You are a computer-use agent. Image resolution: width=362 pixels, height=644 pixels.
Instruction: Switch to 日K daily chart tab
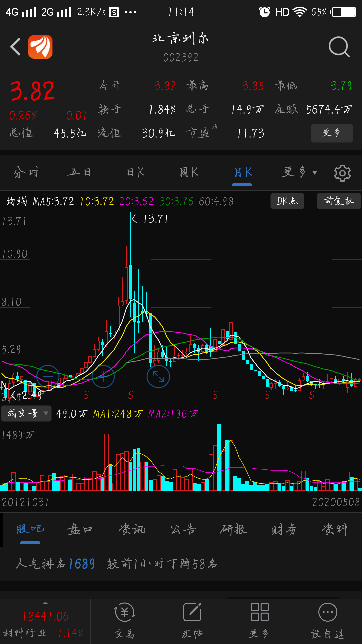pos(135,172)
